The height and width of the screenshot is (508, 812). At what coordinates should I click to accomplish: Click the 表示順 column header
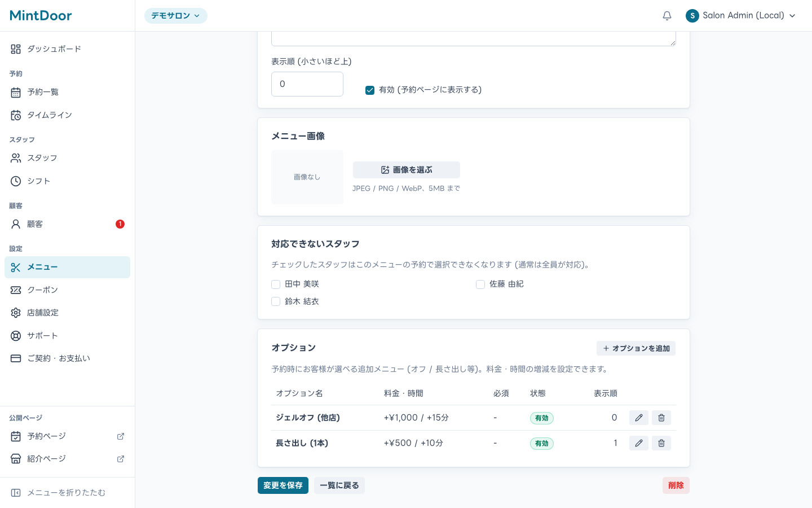coord(606,393)
